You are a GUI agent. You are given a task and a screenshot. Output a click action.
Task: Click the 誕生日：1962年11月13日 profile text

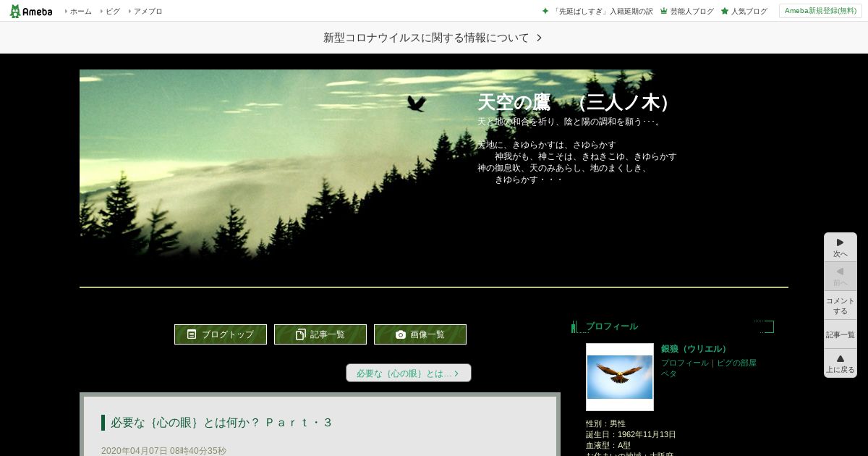pos(631,434)
